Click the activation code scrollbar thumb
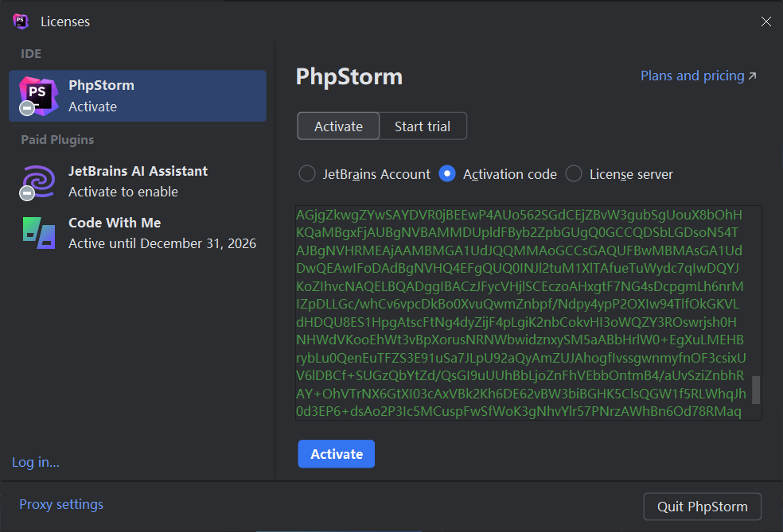Image resolution: width=783 pixels, height=532 pixels. click(x=756, y=390)
